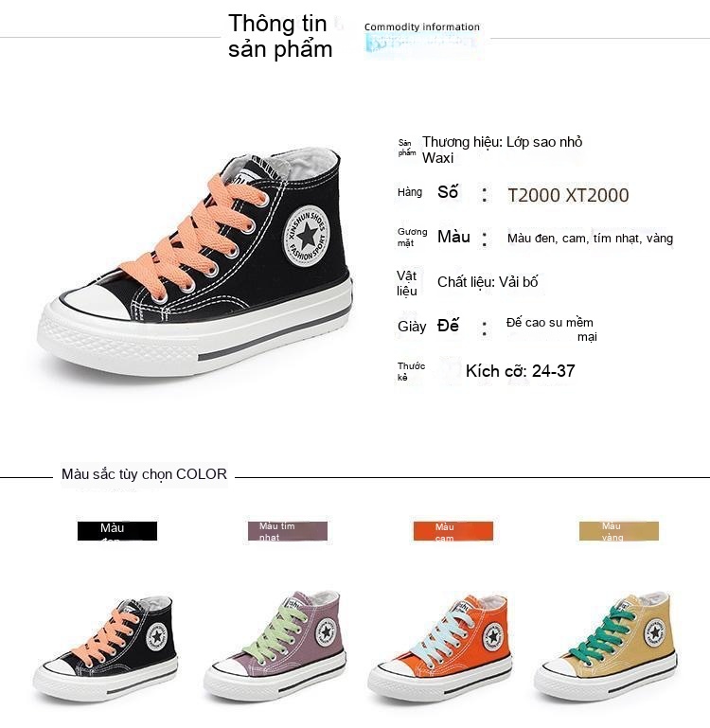Image resolution: width=710 pixels, height=728 pixels.
Task: Click the color list 'Màu đen, cam, tím nhạt, vàng'
Action: point(590,239)
